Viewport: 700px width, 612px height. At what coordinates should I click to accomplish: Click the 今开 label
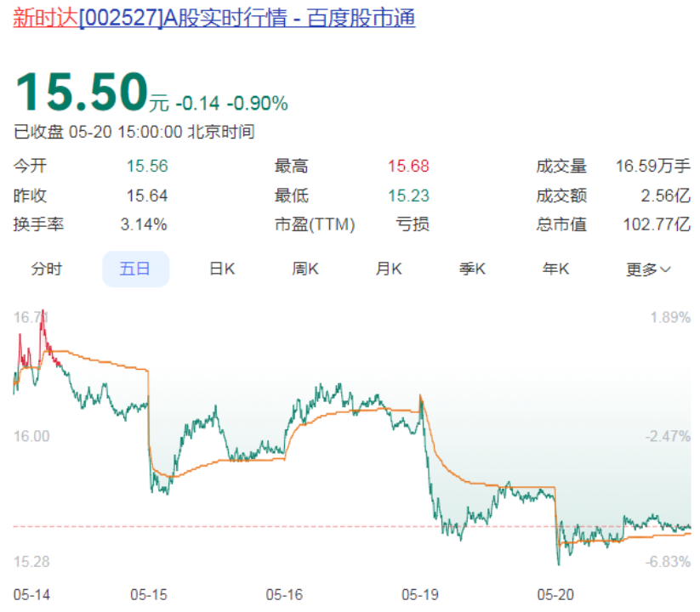(30, 166)
